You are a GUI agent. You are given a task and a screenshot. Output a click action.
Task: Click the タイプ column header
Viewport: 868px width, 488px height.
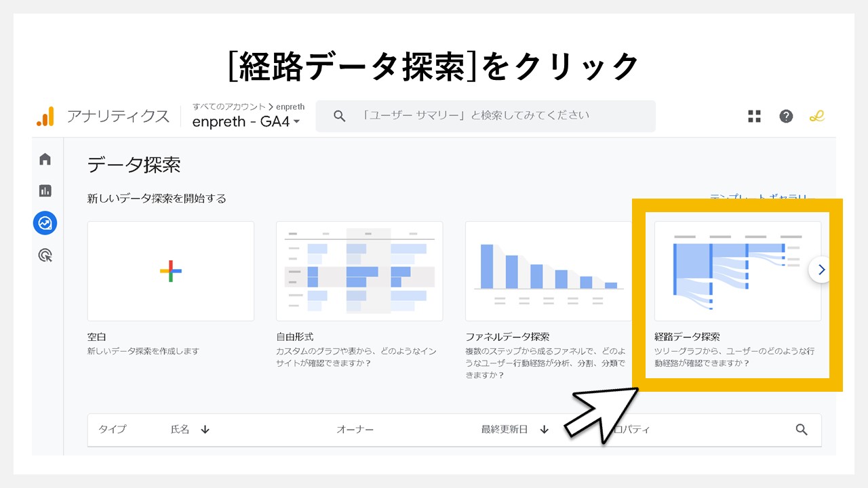[x=112, y=429]
